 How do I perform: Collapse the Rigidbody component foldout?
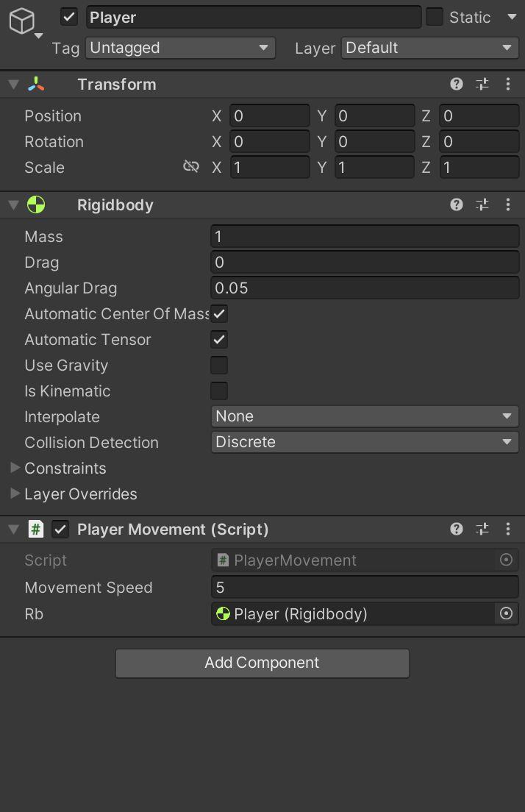point(14,204)
